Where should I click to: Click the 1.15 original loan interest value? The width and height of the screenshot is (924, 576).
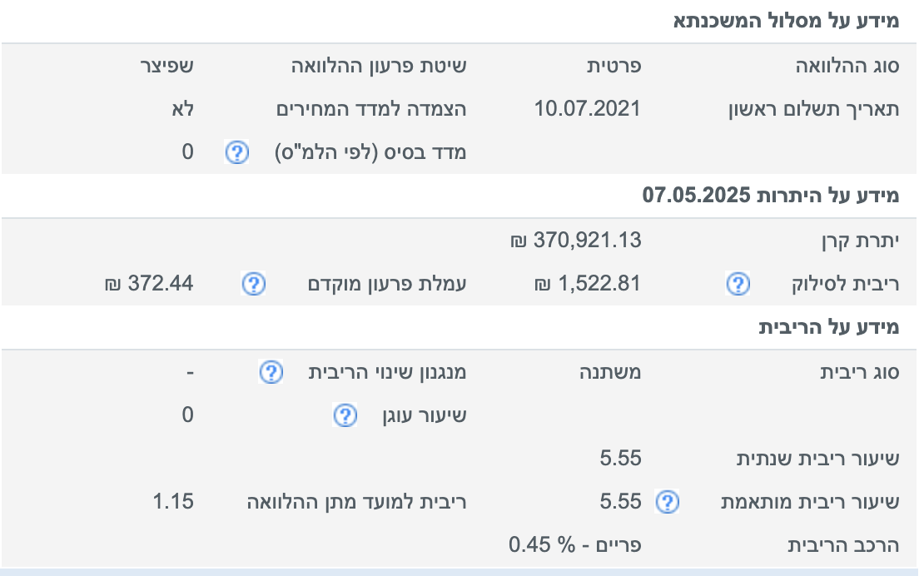[173, 502]
